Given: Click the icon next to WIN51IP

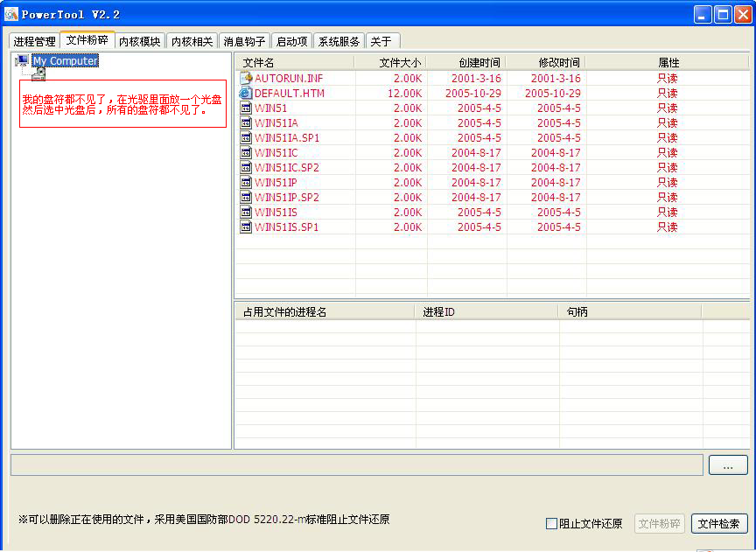Looking at the screenshot, I should [x=246, y=183].
